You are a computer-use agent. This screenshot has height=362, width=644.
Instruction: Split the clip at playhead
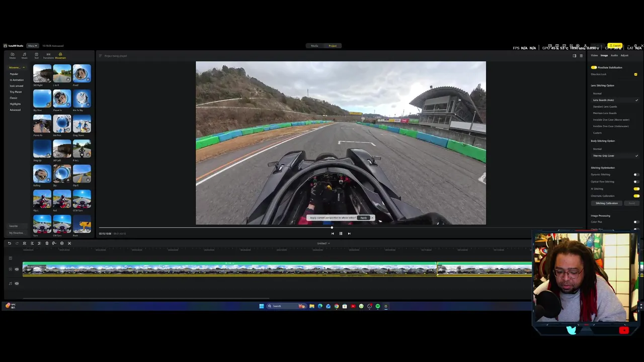(x=24, y=243)
